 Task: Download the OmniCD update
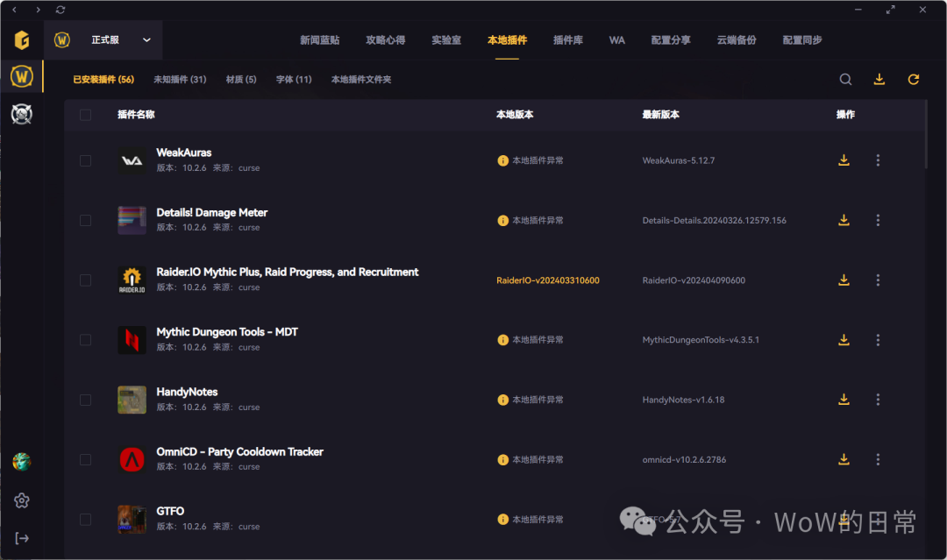coord(844,459)
